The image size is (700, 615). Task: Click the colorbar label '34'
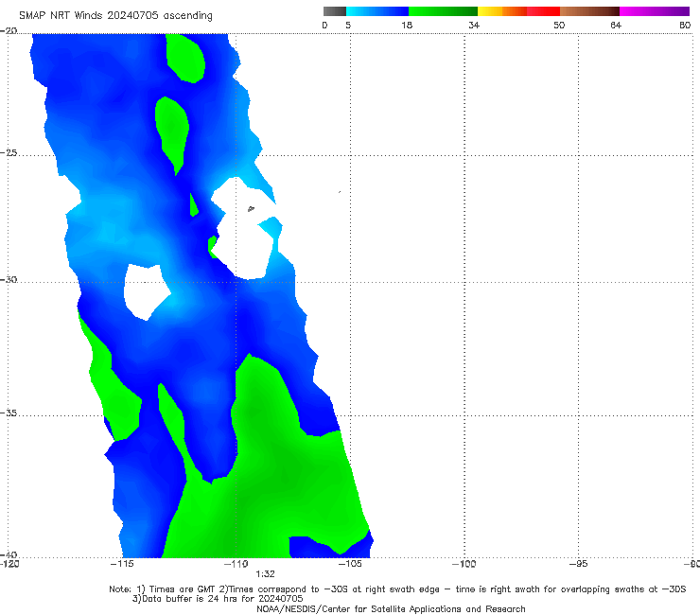point(474,25)
